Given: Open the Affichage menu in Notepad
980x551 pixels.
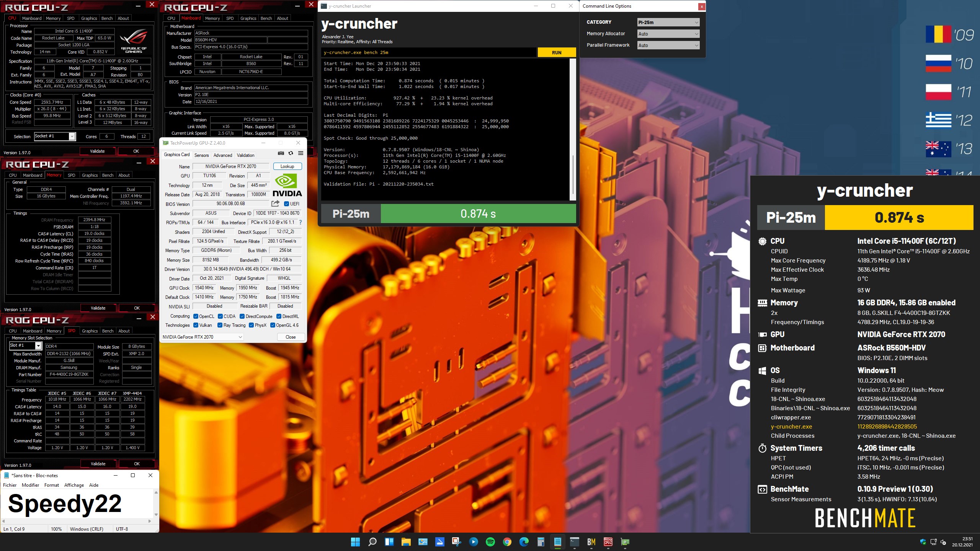Looking at the screenshot, I should click(x=74, y=485).
